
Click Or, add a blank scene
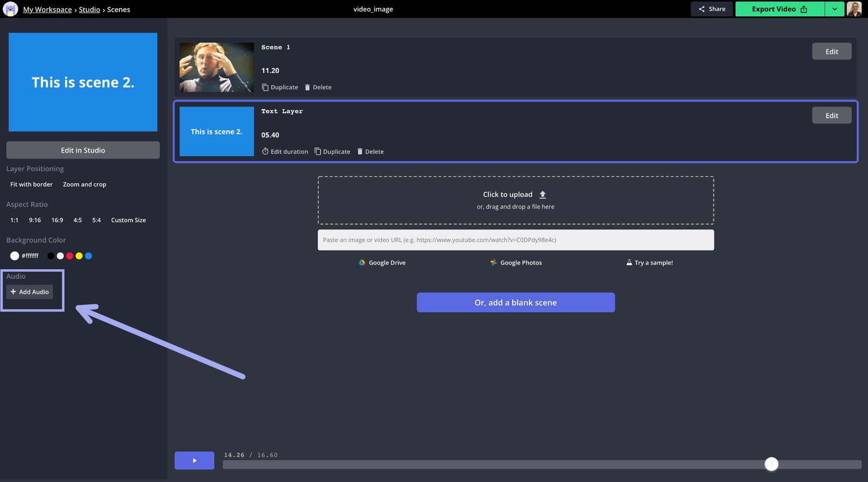[x=515, y=302]
